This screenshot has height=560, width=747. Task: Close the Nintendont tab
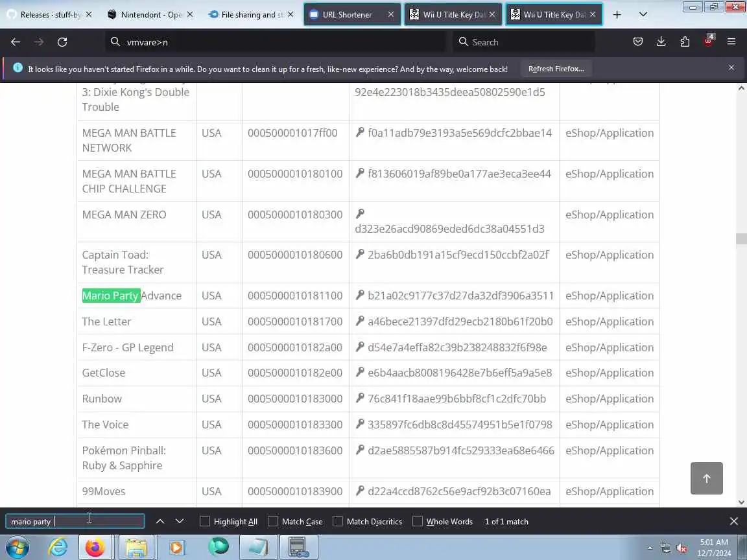[190, 15]
